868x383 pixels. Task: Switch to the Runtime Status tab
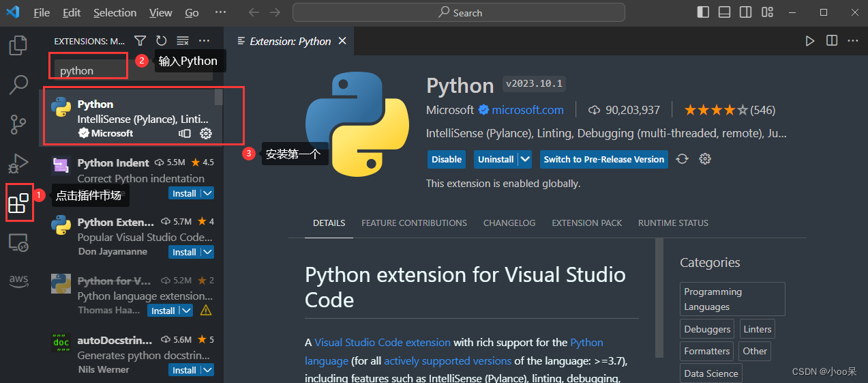point(673,223)
